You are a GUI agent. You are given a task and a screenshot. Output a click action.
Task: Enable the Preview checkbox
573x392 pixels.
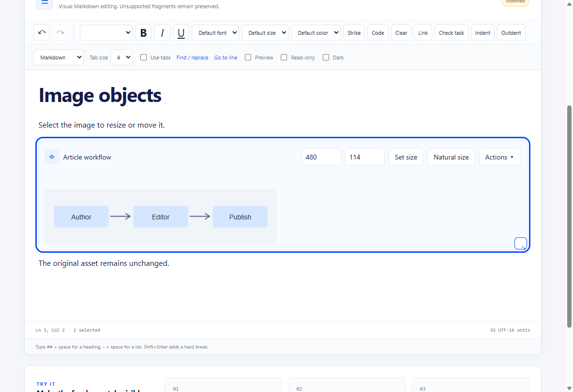point(248,58)
